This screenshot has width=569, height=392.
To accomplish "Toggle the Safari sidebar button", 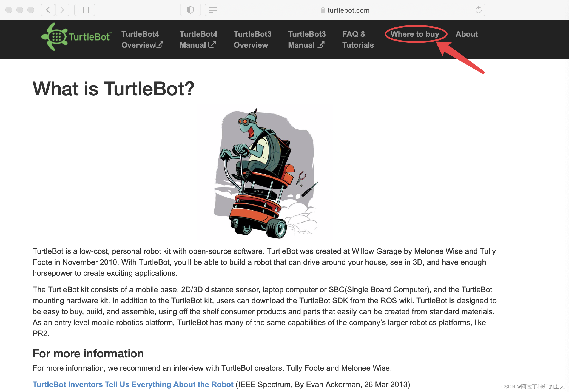I will pos(84,10).
